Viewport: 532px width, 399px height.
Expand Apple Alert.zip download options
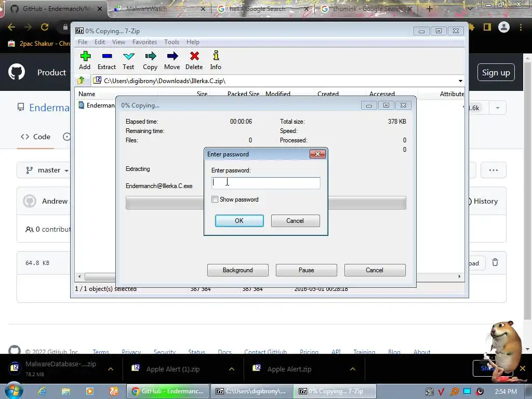[353, 369]
